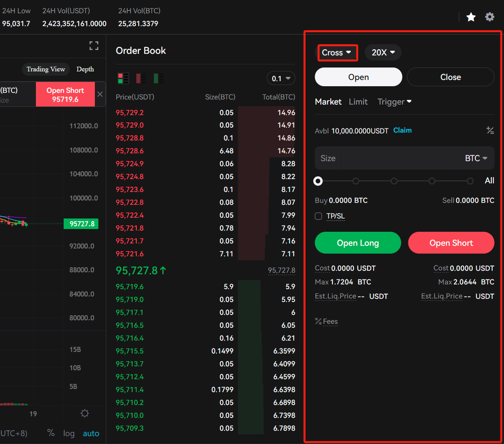Click the Cost label under Open Short
The width and height of the screenshot is (504, 444).
coord(441,268)
